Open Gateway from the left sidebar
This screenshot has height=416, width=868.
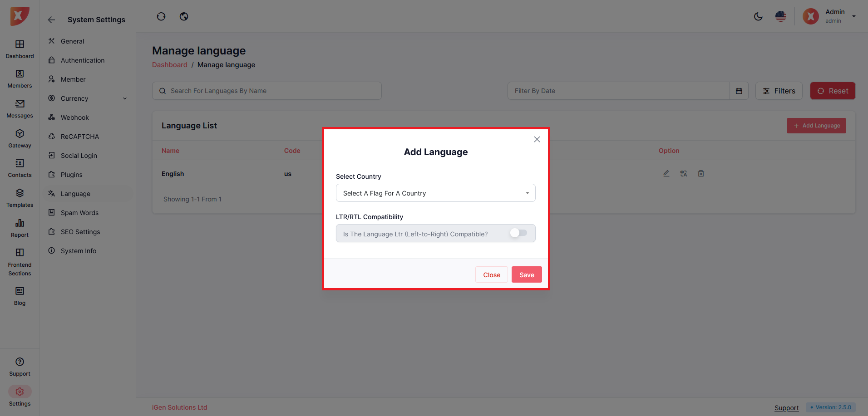click(20, 138)
